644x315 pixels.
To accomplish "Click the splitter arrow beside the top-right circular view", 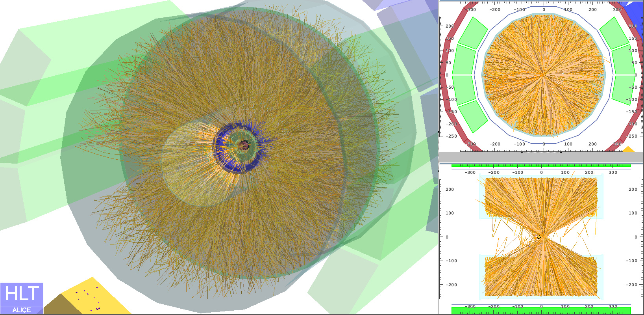I will point(438,132).
